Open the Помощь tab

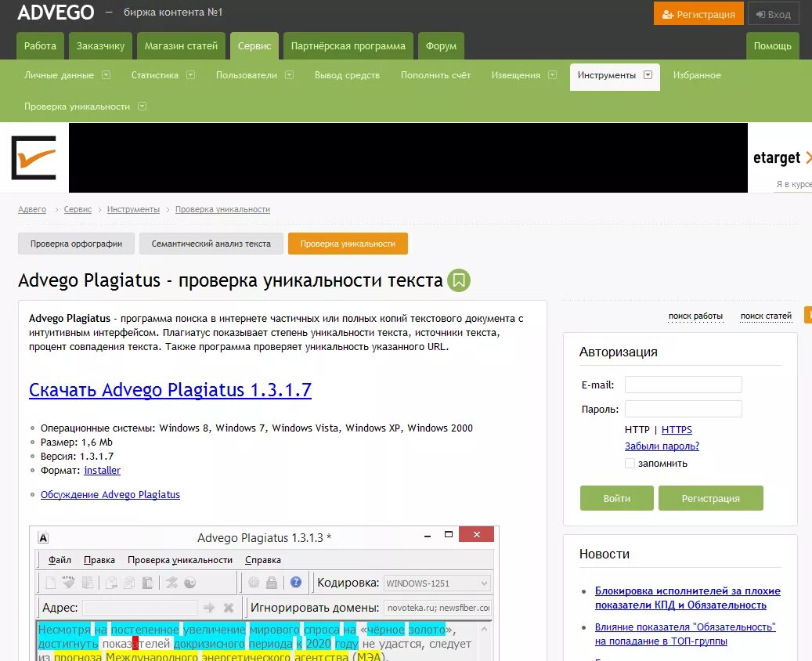(773, 45)
